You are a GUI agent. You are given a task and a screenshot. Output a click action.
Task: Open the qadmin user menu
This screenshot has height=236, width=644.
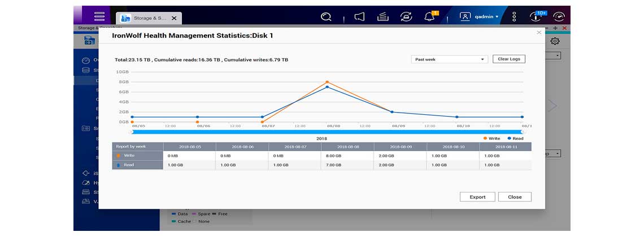click(x=480, y=17)
